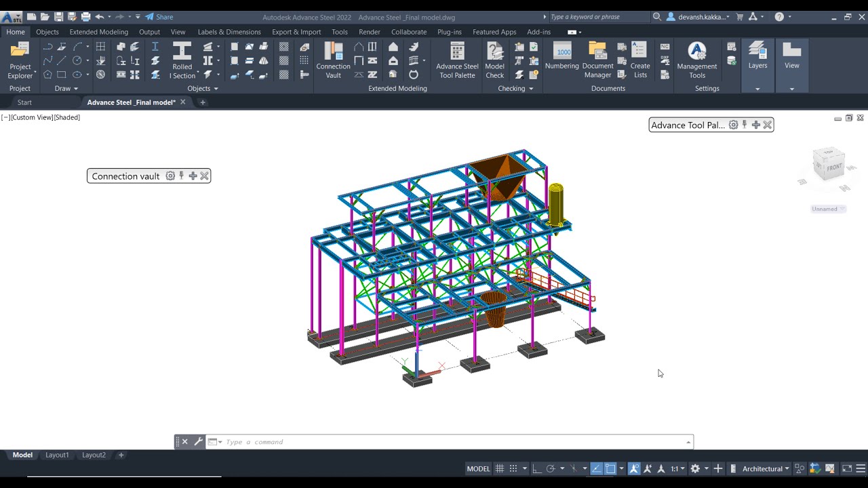Click the [Shaded] visual style label
The height and width of the screenshot is (488, 868).
pos(66,117)
